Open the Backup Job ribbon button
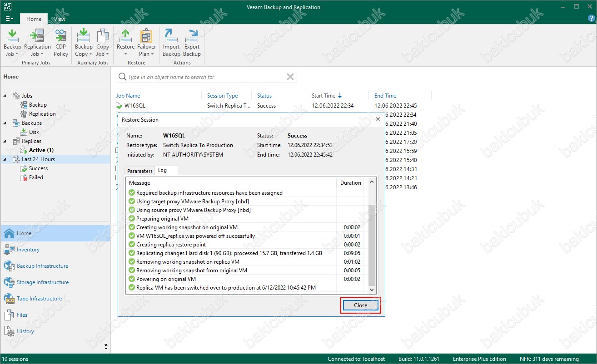 pos(12,43)
